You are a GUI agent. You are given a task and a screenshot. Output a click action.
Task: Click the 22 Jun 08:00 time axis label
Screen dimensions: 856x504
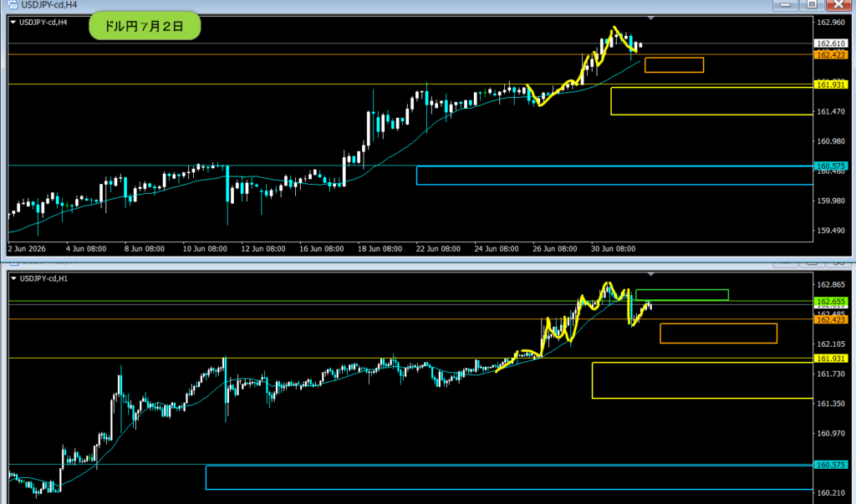tap(438, 248)
